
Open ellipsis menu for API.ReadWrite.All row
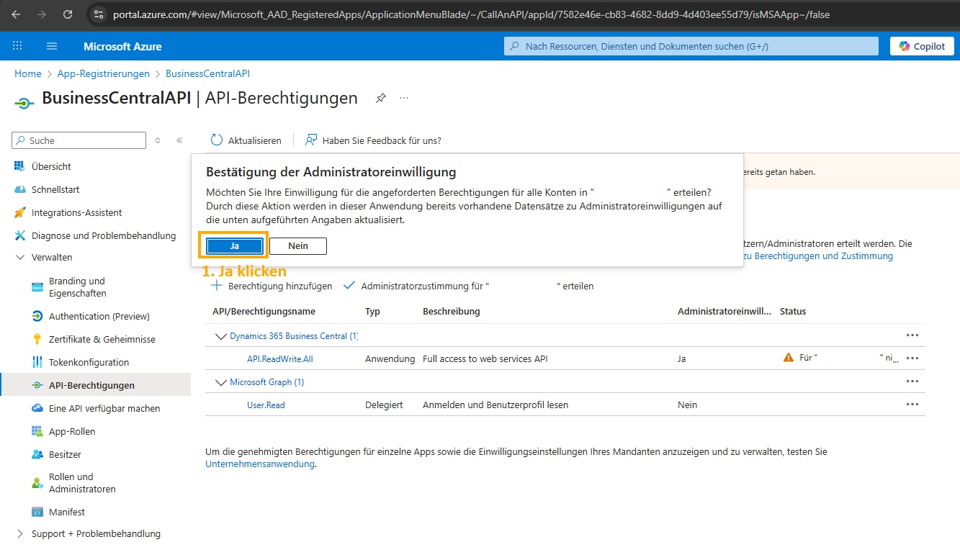coord(912,358)
